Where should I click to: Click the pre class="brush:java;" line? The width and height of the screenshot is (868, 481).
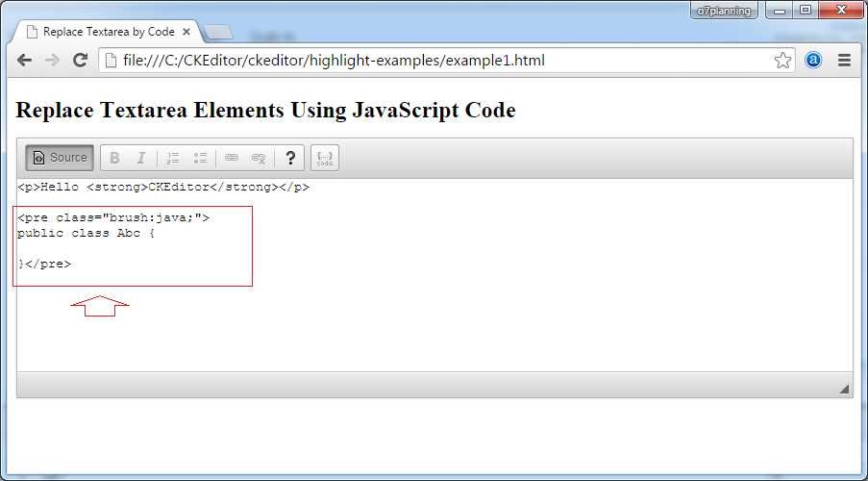click(113, 217)
